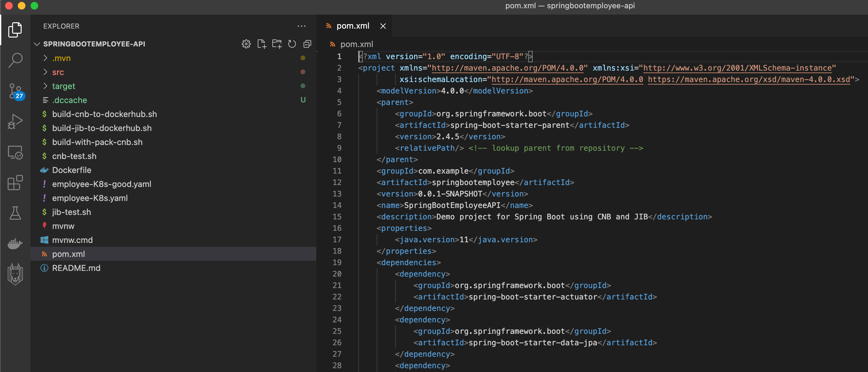Image resolution: width=868 pixels, height=372 pixels.
Task: Click the schemaLocation POM/4.0.0 link on line 3
Action: (567, 79)
